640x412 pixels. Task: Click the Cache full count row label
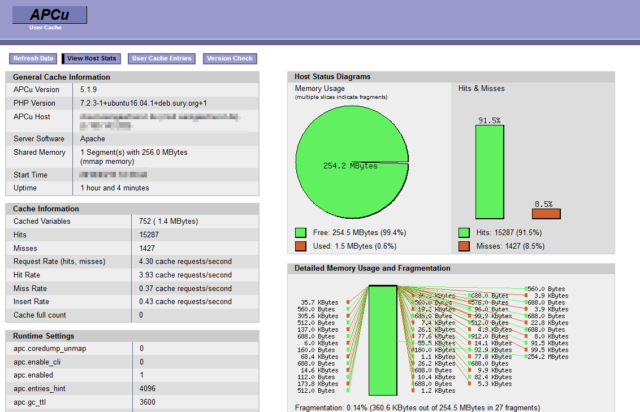[40, 315]
